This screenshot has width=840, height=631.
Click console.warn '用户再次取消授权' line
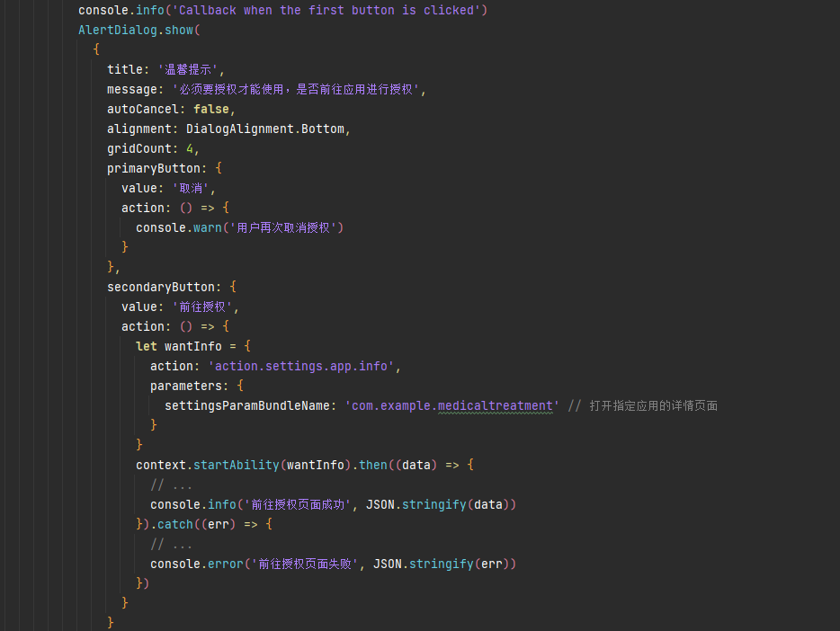[x=239, y=228]
